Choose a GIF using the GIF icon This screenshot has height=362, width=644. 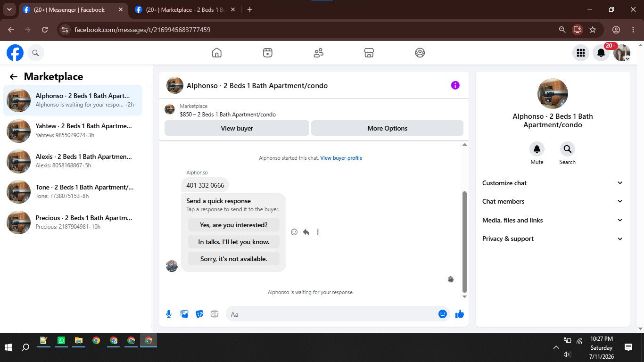point(215,314)
